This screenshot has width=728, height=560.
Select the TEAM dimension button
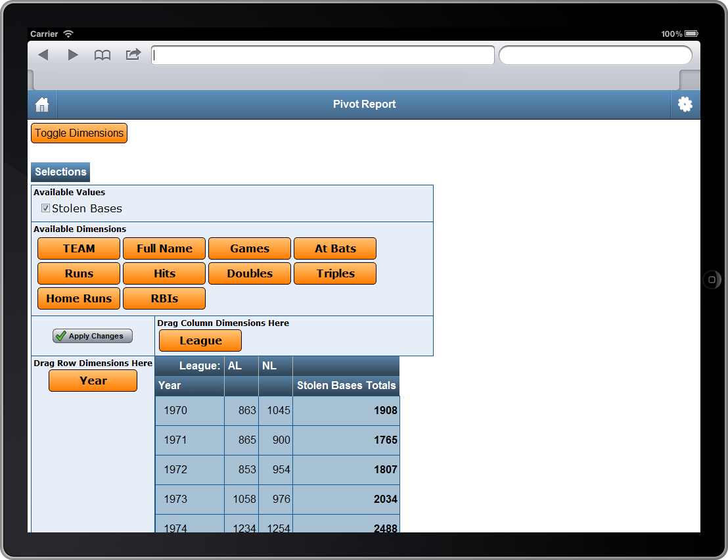point(79,248)
